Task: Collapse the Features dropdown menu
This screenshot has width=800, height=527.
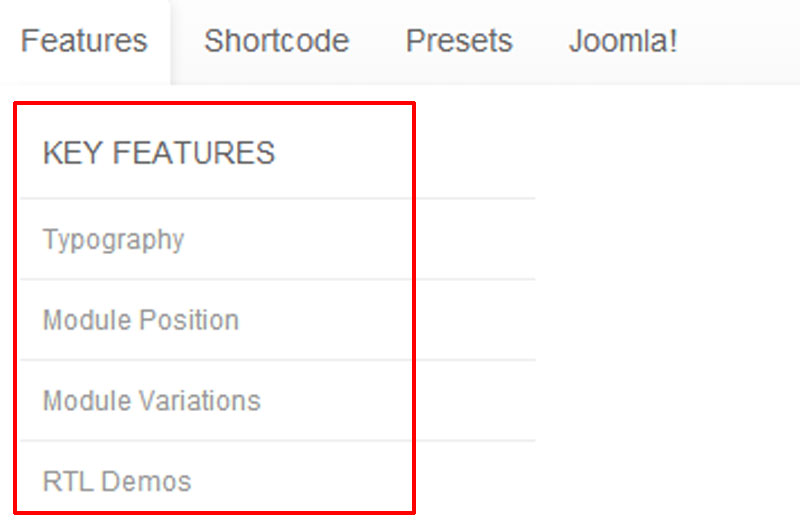Action: [x=84, y=41]
